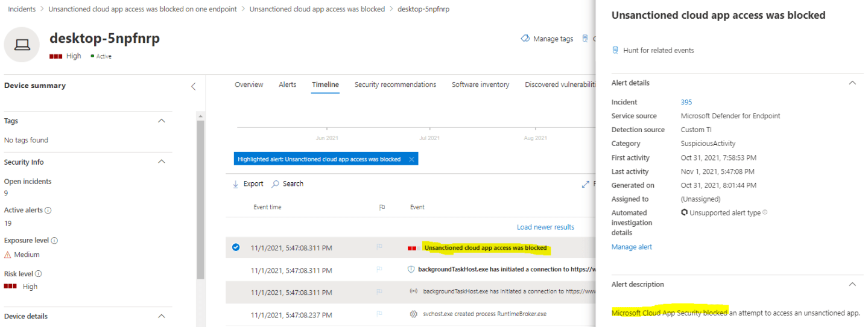Screen dimensions: 868x327
Task: Click the network signal icon on backgroundTaskHost event
Action: [x=413, y=291]
